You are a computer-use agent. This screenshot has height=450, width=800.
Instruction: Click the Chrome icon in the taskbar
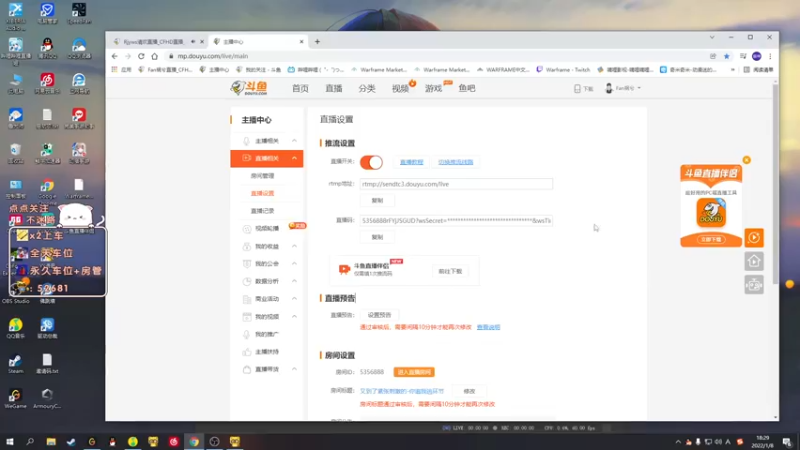(194, 442)
